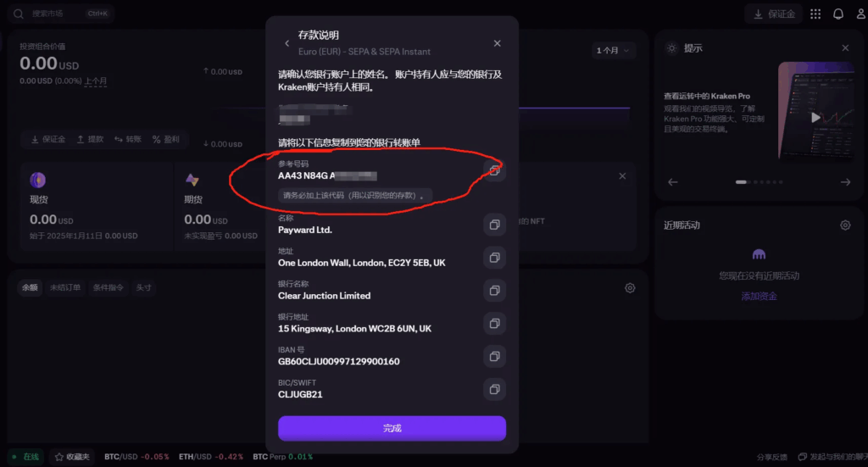Copy the reference code (参考号码)

pyautogui.click(x=495, y=170)
